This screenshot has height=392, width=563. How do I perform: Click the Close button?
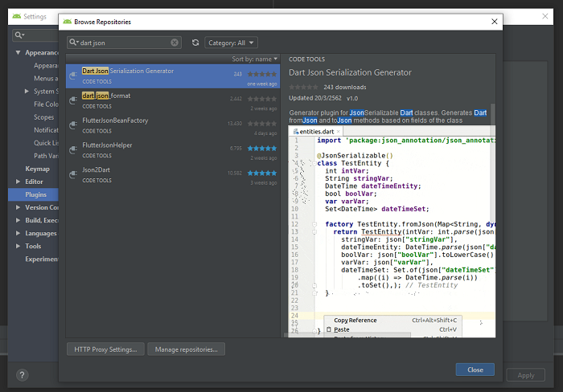pos(475,370)
